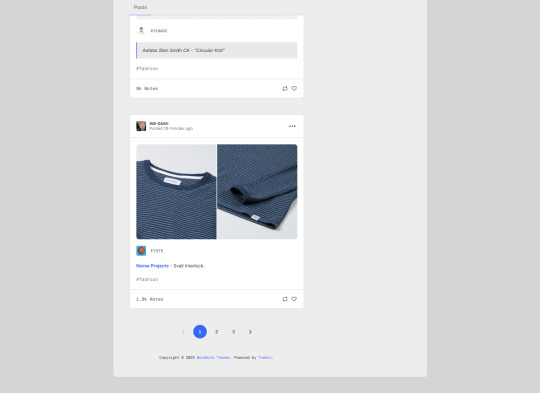Open #fashion tag in Adidas post
This screenshot has width=540, height=393.
coord(147,69)
